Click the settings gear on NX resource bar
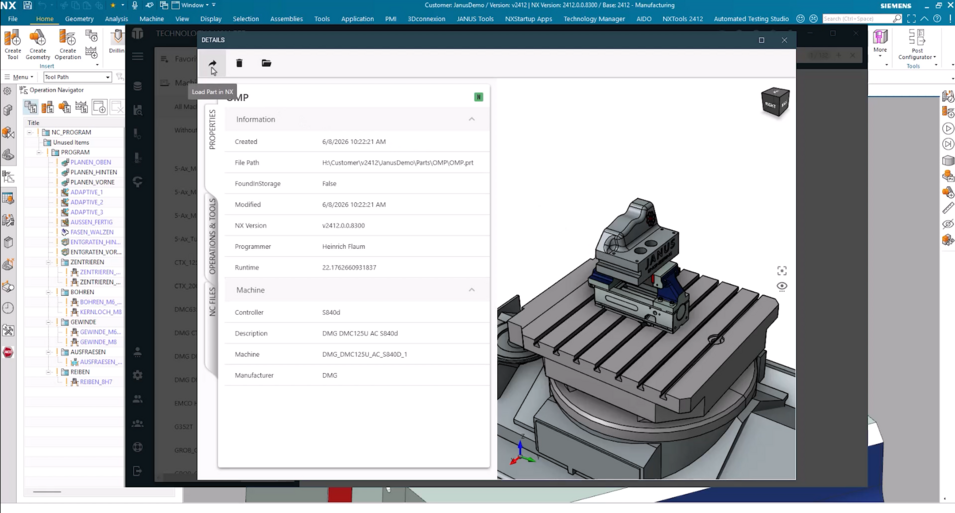Screen dimensions: 955x513 [7, 91]
